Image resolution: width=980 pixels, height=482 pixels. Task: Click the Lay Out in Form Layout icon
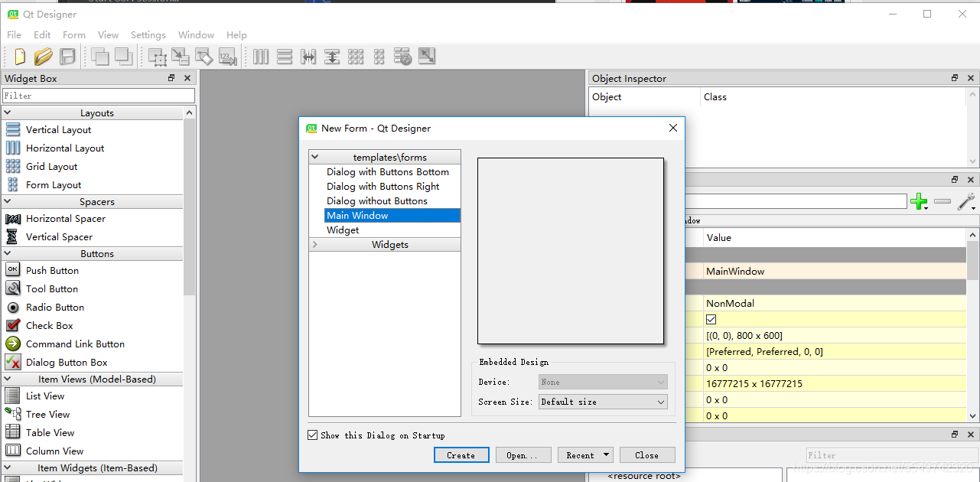(x=379, y=56)
